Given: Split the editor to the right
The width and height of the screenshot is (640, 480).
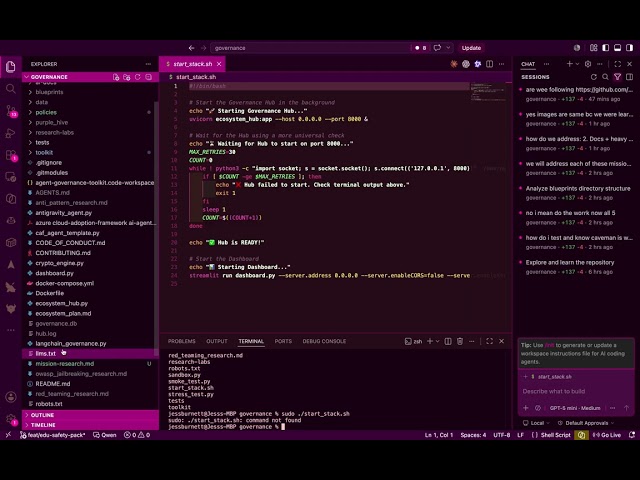Looking at the screenshot, I should 489,64.
